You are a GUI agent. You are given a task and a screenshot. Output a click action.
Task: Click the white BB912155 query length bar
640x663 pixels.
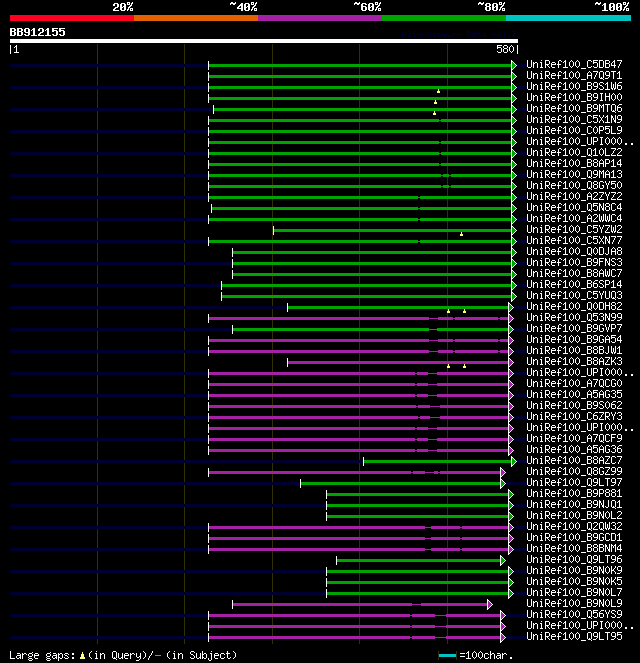click(264, 41)
